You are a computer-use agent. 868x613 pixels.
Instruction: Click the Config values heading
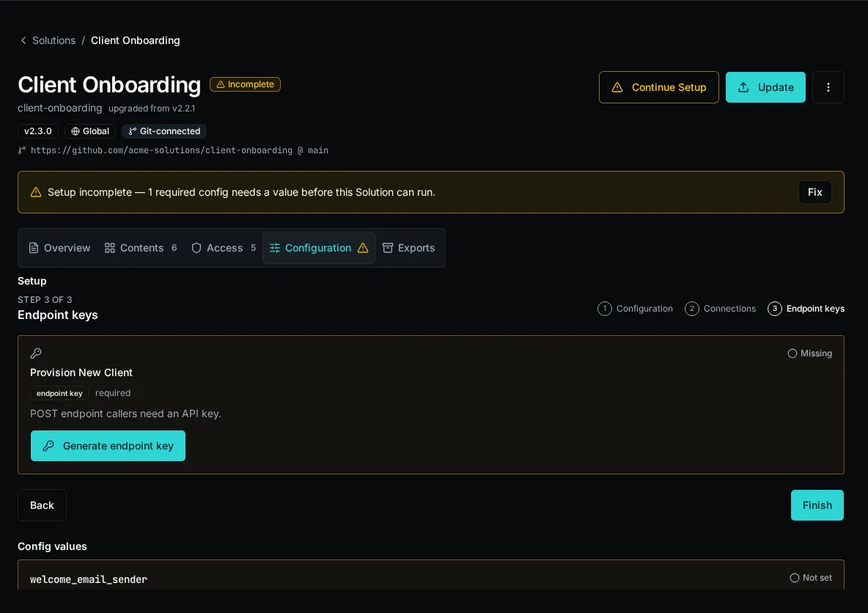click(52, 546)
